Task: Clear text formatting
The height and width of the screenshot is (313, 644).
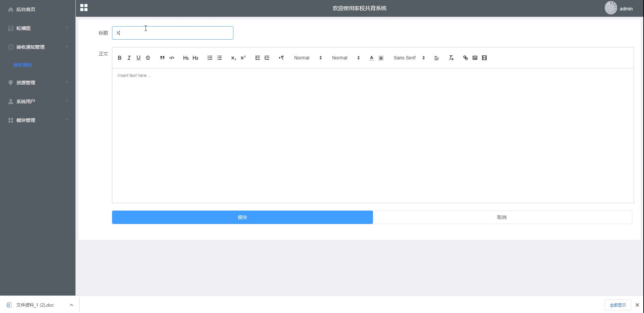Action: point(451,58)
